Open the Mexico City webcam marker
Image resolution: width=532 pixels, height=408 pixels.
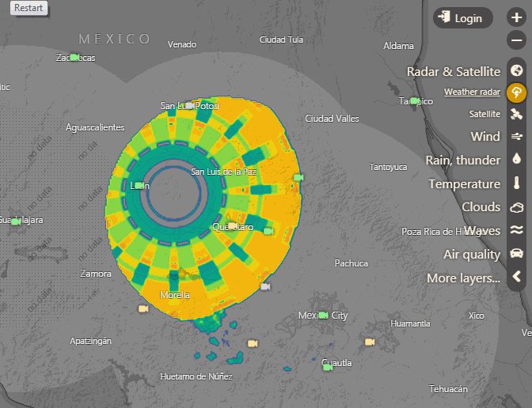click(323, 315)
